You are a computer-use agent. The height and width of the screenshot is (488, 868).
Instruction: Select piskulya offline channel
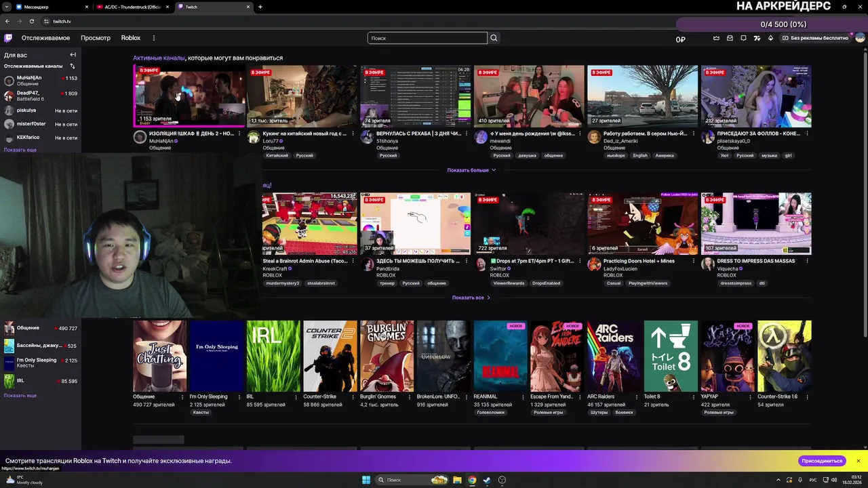click(x=41, y=110)
